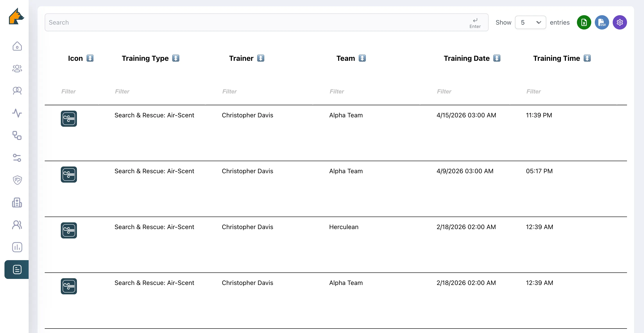Image resolution: width=644 pixels, height=333 pixels.
Task: Sort by Trainer column
Action: [261, 58]
